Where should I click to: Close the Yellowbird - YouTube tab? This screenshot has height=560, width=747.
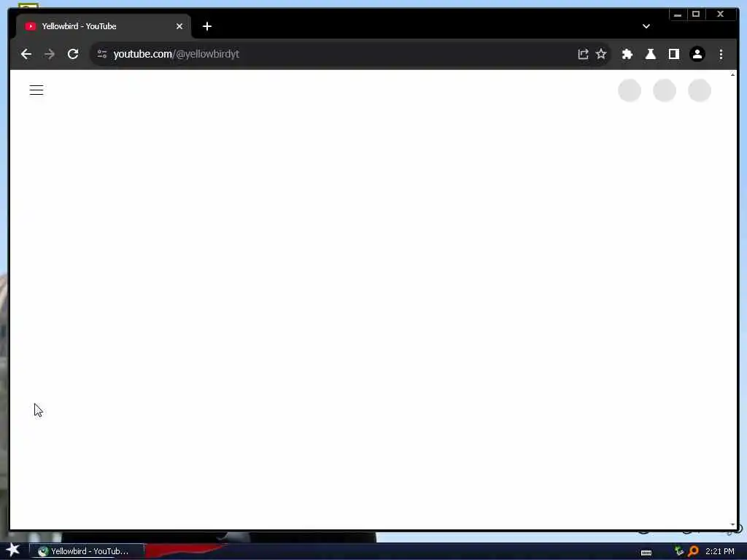pyautogui.click(x=179, y=26)
